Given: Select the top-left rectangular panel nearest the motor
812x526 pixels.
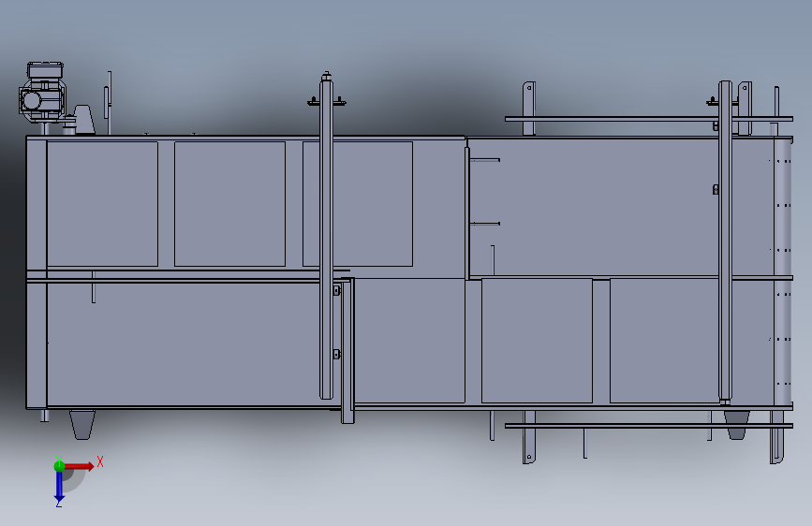Looking at the screenshot, I should (x=102, y=204).
